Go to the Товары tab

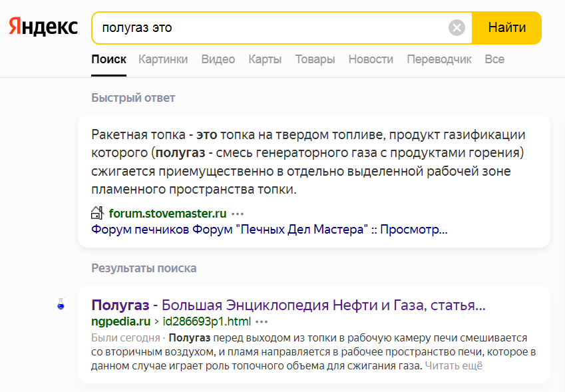pyautogui.click(x=315, y=59)
